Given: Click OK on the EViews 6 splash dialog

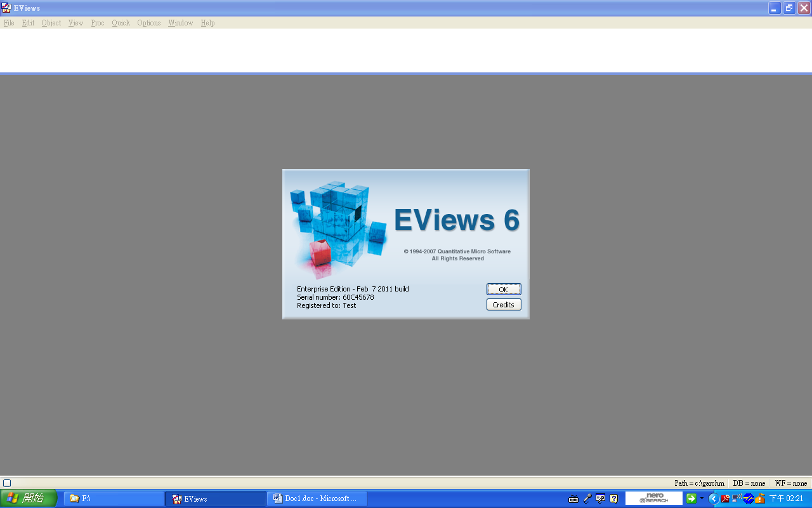Looking at the screenshot, I should tap(504, 290).
